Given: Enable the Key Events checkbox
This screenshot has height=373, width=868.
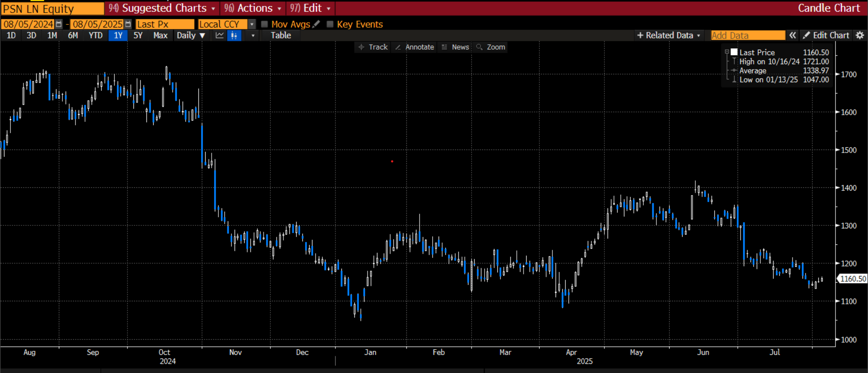Looking at the screenshot, I should [x=330, y=24].
